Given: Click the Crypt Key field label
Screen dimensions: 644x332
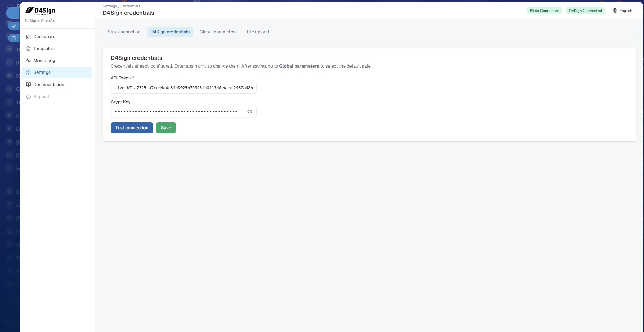Looking at the screenshot, I should [x=121, y=102].
